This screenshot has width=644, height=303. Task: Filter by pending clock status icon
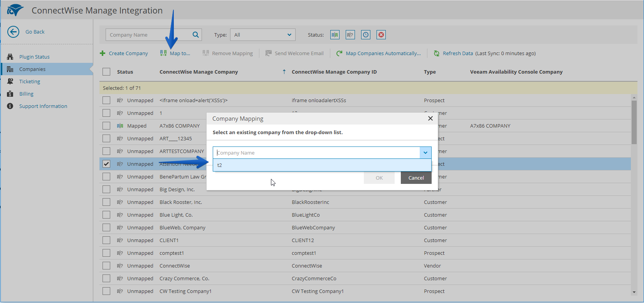(x=366, y=35)
